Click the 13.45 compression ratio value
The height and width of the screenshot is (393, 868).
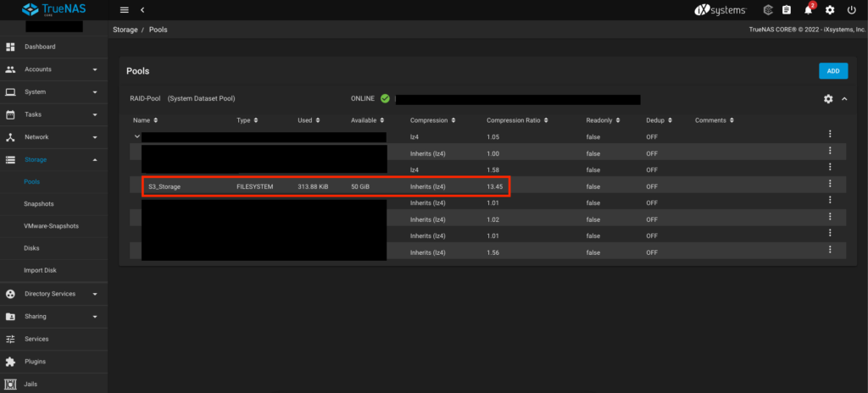494,187
